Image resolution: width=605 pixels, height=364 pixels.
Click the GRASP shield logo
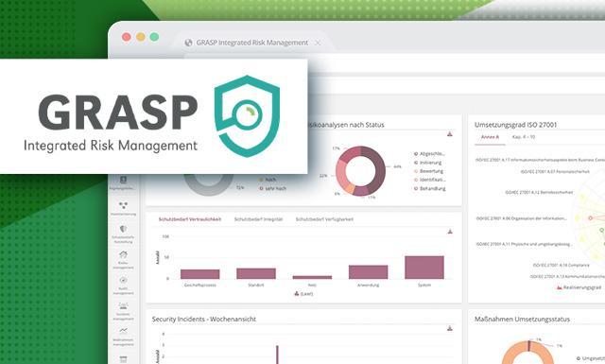click(247, 116)
